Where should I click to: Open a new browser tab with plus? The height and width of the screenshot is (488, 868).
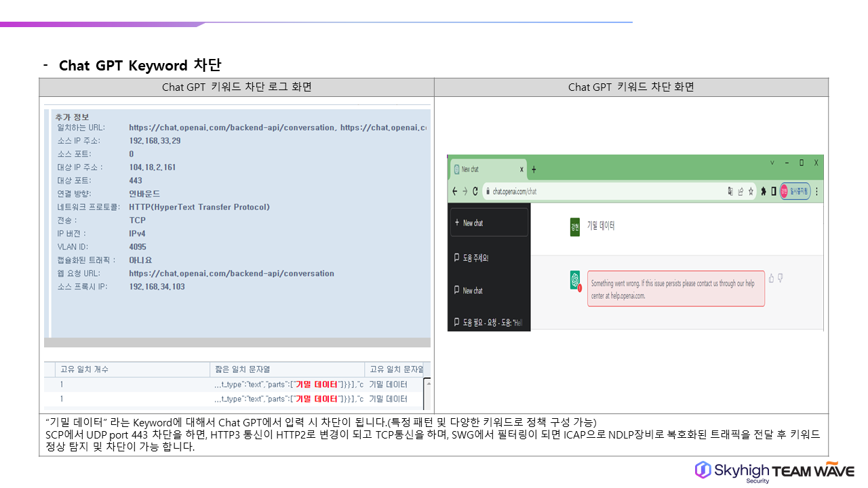point(534,169)
